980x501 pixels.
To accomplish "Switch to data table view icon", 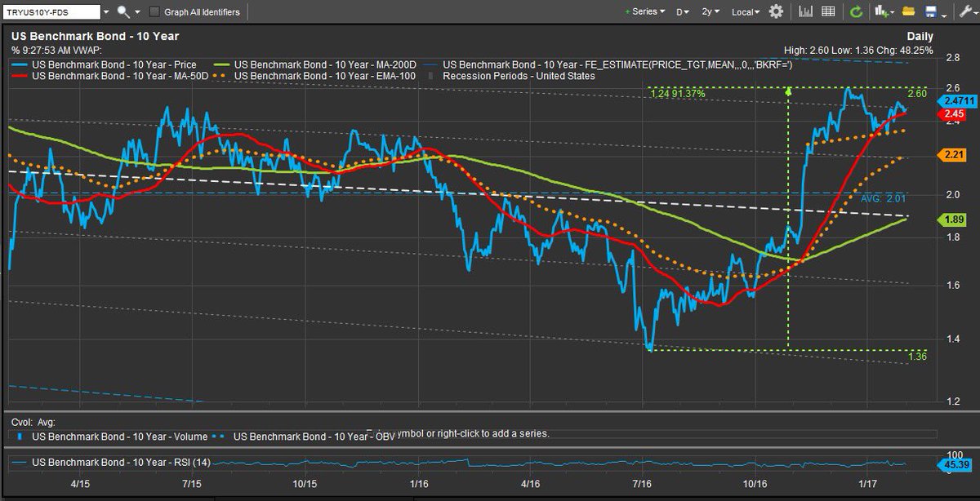I will tap(827, 11).
